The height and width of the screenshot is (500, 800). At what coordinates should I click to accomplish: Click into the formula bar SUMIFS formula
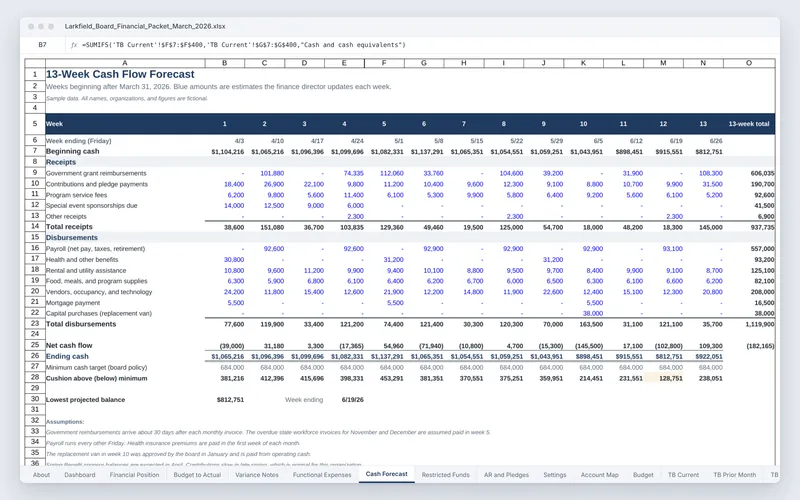tap(244, 45)
